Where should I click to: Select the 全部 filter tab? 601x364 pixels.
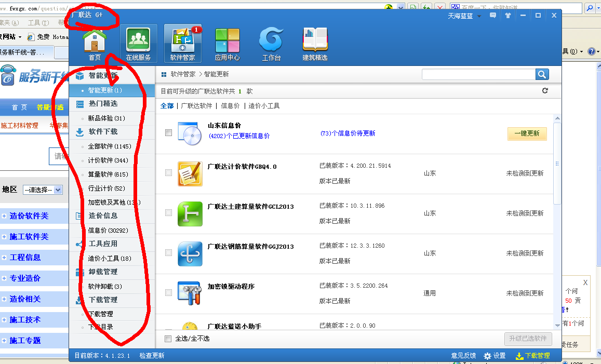point(167,106)
